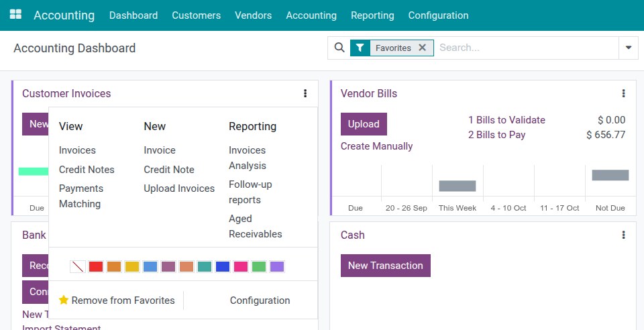The height and width of the screenshot is (330, 644).
Task: Choose Upload Invoices
Action: click(179, 188)
